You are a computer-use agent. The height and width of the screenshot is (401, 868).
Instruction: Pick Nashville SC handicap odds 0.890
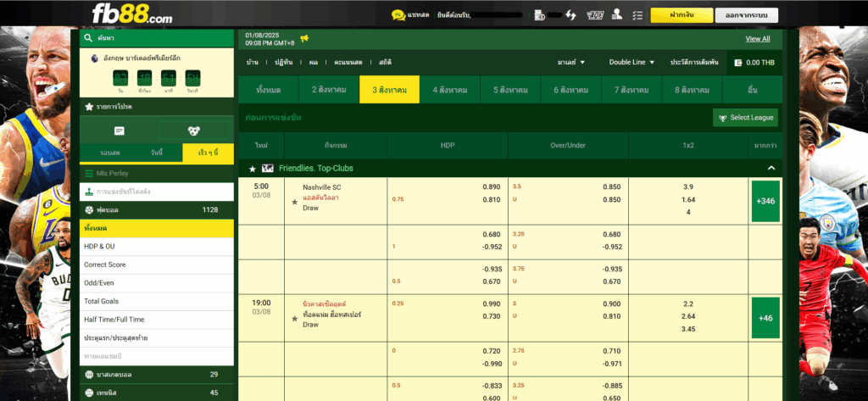pos(491,187)
